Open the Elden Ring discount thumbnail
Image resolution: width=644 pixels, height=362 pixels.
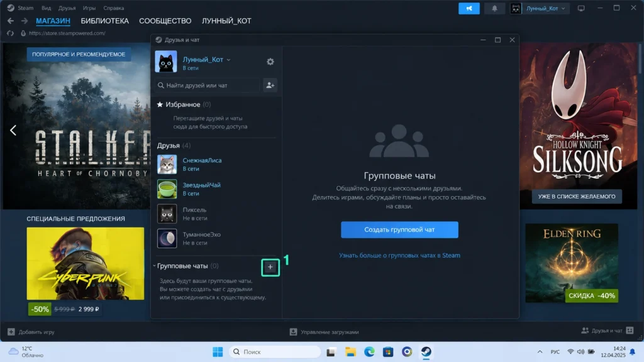point(572,263)
